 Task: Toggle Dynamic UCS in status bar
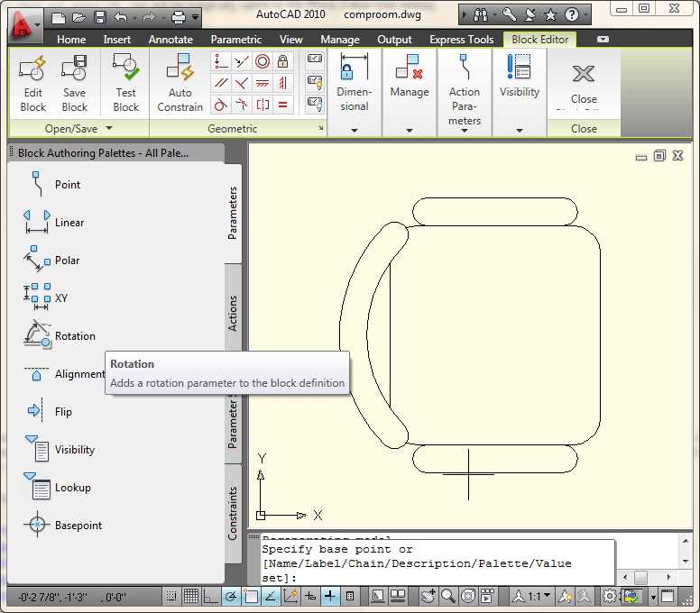pyautogui.click(x=290, y=596)
